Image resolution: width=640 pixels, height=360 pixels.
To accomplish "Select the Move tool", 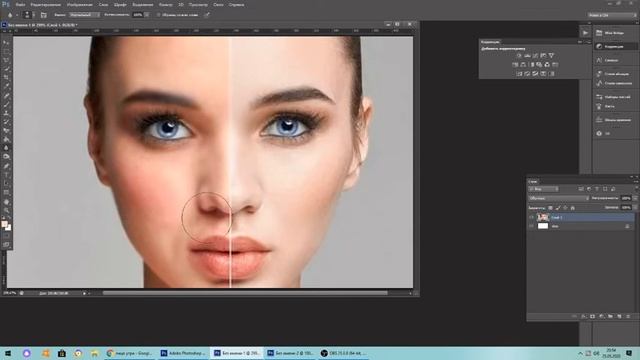I will pos(6,43).
